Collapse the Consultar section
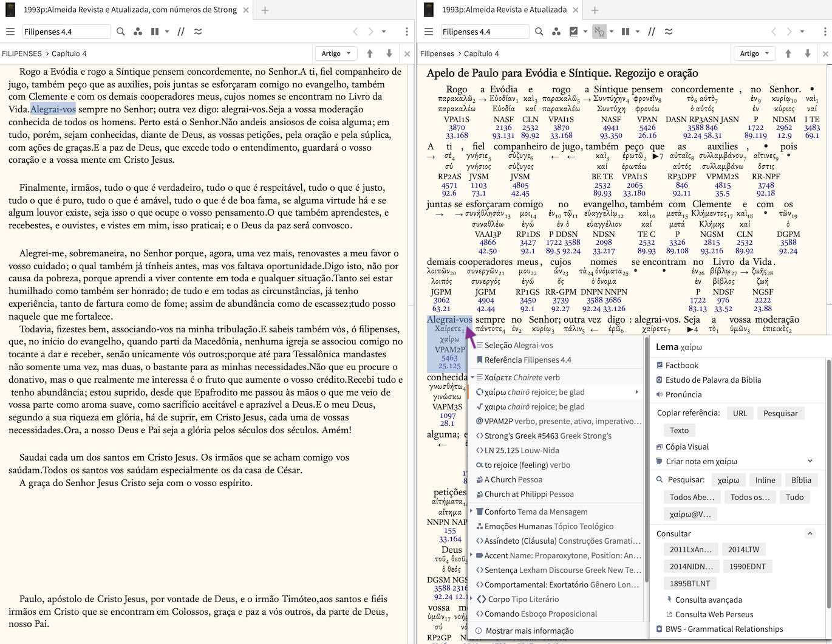This screenshot has width=832, height=644. click(x=810, y=533)
